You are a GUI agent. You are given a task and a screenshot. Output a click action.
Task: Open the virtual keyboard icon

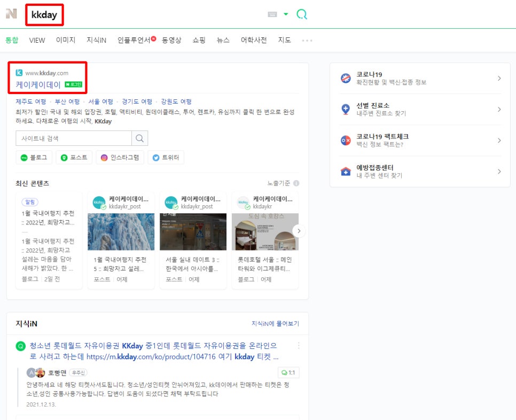tap(272, 14)
